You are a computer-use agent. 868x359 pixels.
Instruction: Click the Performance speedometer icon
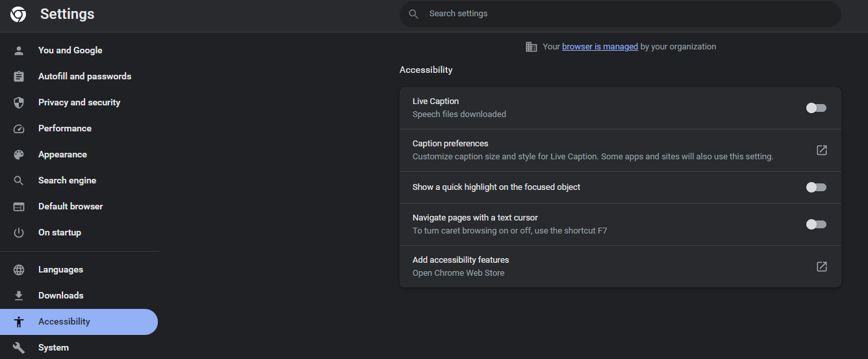point(19,129)
